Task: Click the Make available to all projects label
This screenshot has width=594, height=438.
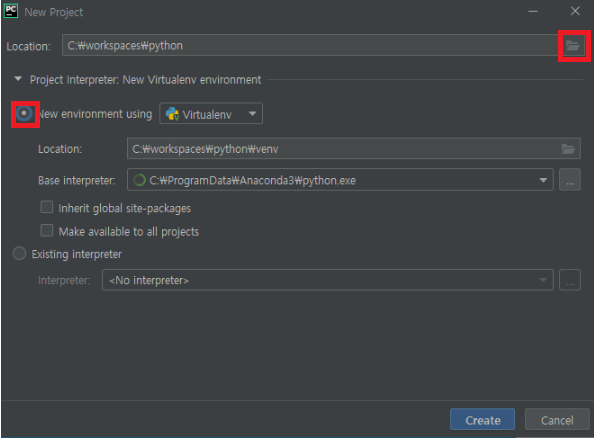Action: click(129, 232)
